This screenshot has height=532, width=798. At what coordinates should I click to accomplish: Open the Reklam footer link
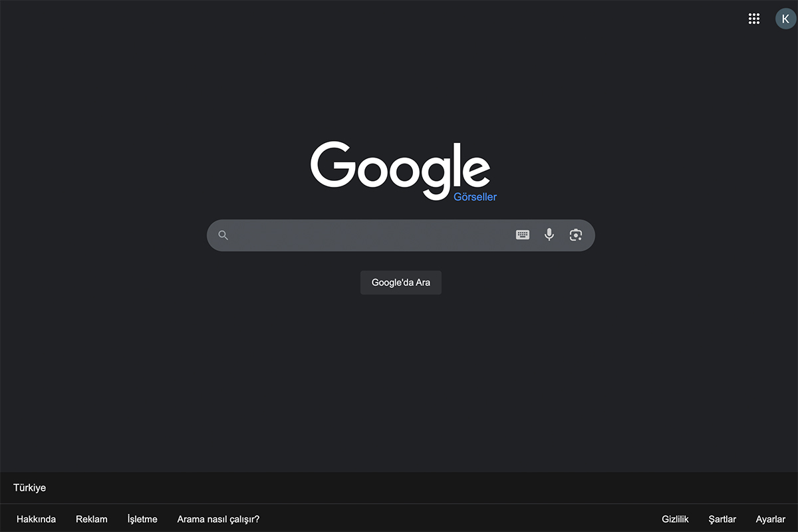point(92,519)
